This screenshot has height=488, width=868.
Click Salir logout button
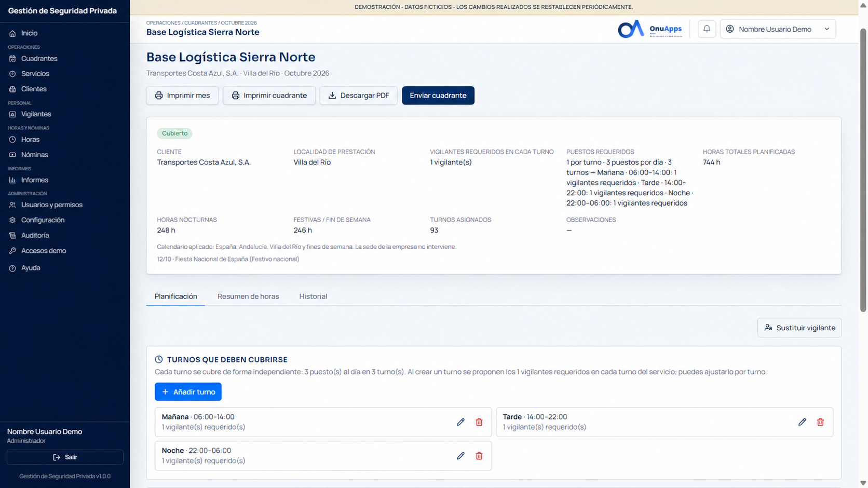(65, 457)
